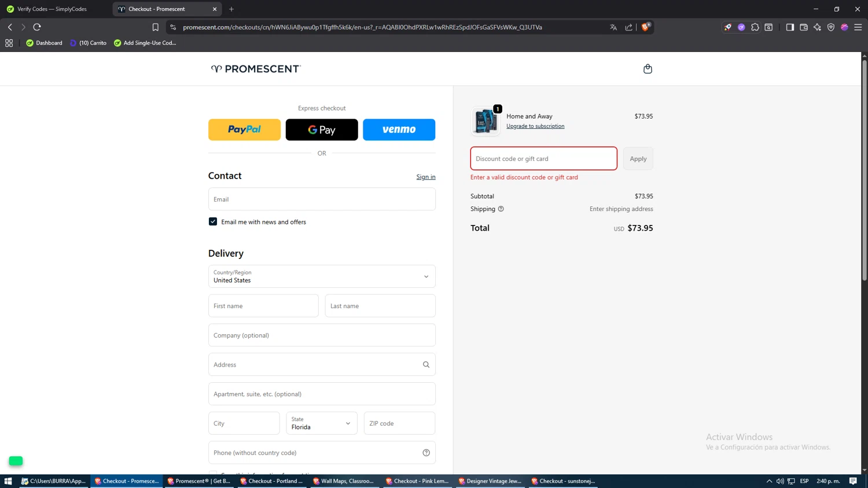
Task: Pay with Google Pay button
Action: tap(322, 130)
